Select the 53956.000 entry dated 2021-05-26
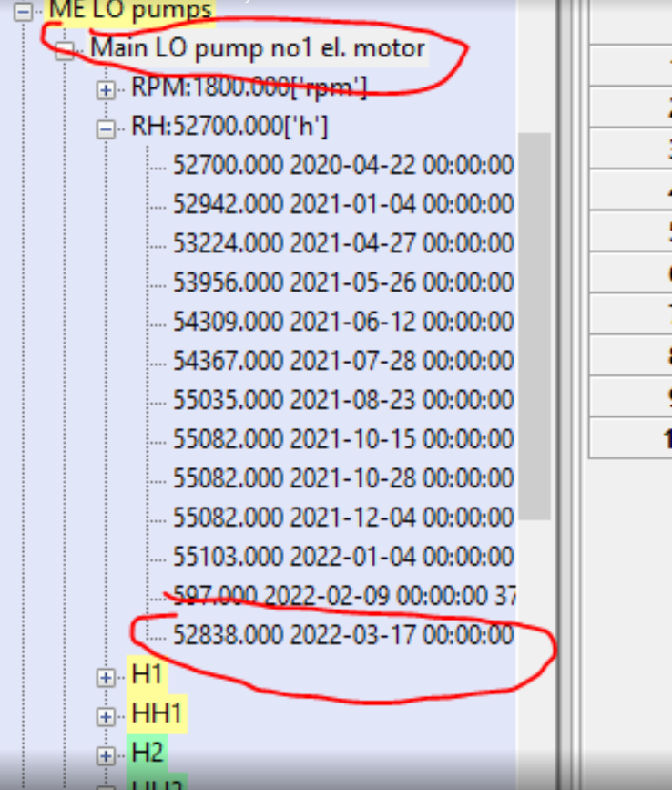The width and height of the screenshot is (672, 790). (343, 283)
